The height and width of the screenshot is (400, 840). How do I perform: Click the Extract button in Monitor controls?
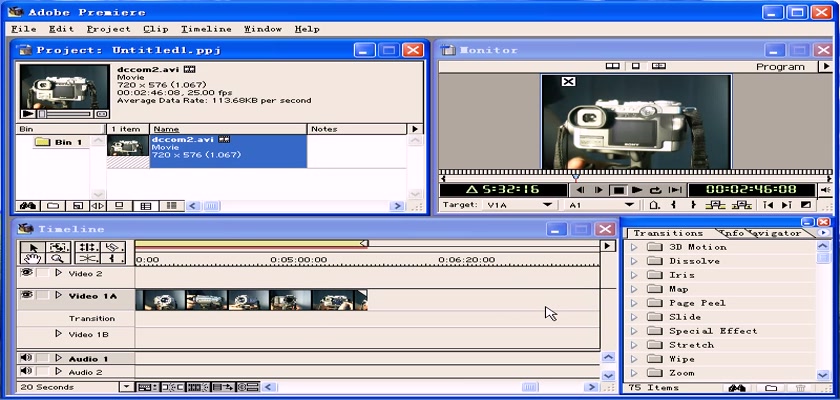[741, 205]
